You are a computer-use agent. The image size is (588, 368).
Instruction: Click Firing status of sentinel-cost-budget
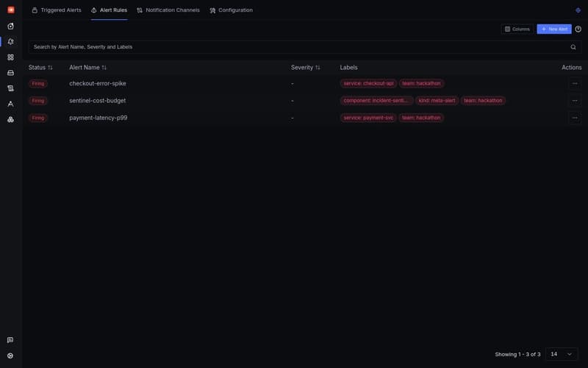click(38, 101)
